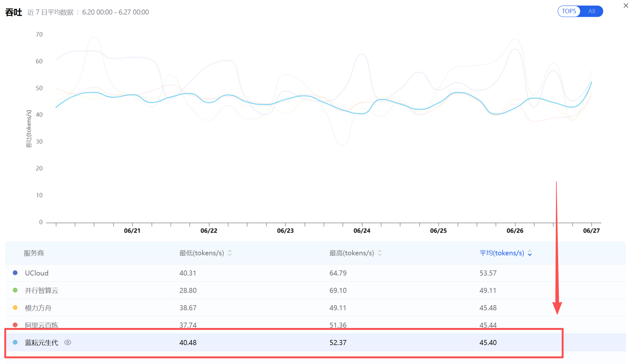Select the 模力方舟 provider row
The width and height of the screenshot is (635, 364).
[x=315, y=308]
